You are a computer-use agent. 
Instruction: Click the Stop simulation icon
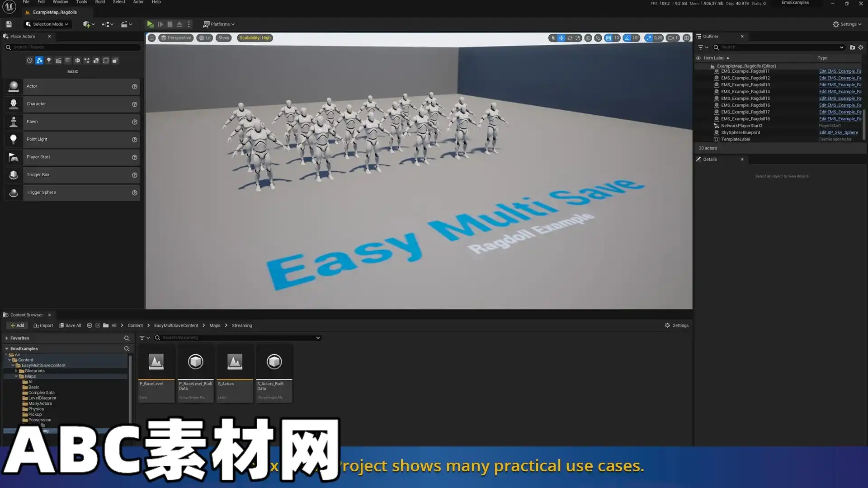(170, 24)
